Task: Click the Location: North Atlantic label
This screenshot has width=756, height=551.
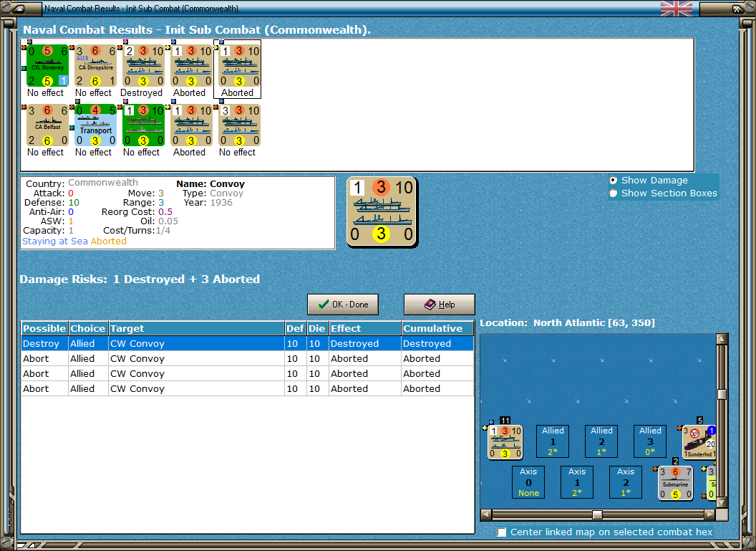Action: (568, 322)
